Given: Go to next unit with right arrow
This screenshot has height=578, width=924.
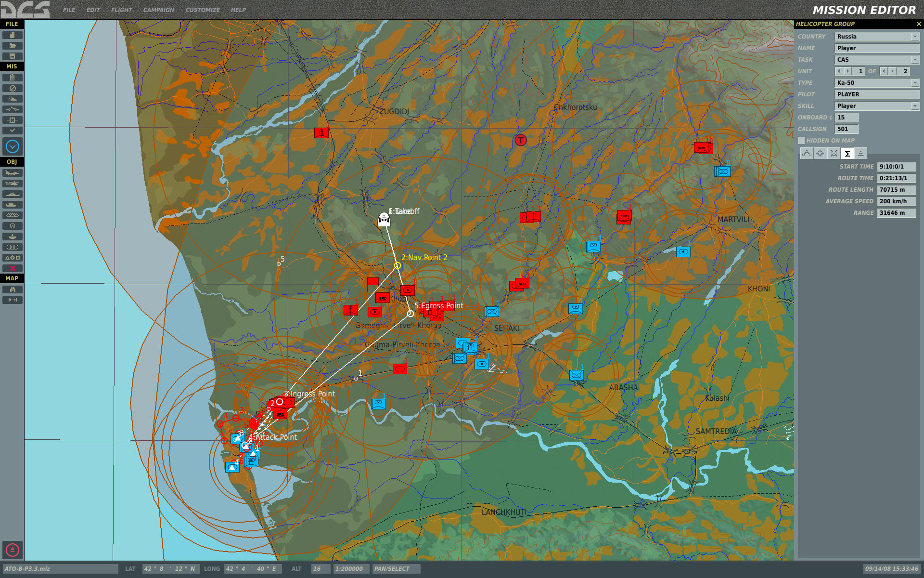Looking at the screenshot, I should pyautogui.click(x=848, y=71).
